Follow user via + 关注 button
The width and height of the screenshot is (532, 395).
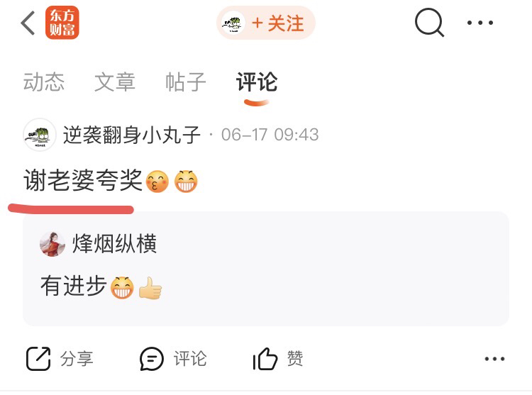point(266,23)
